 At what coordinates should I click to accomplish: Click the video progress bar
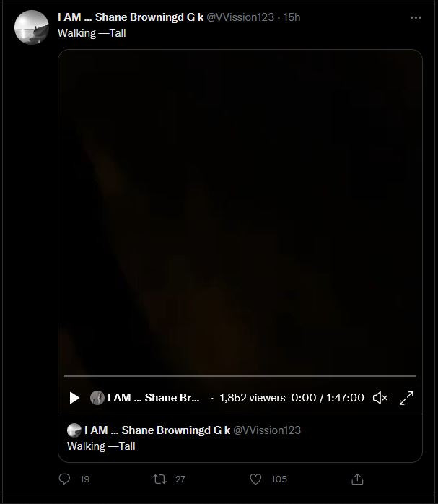[x=240, y=375]
